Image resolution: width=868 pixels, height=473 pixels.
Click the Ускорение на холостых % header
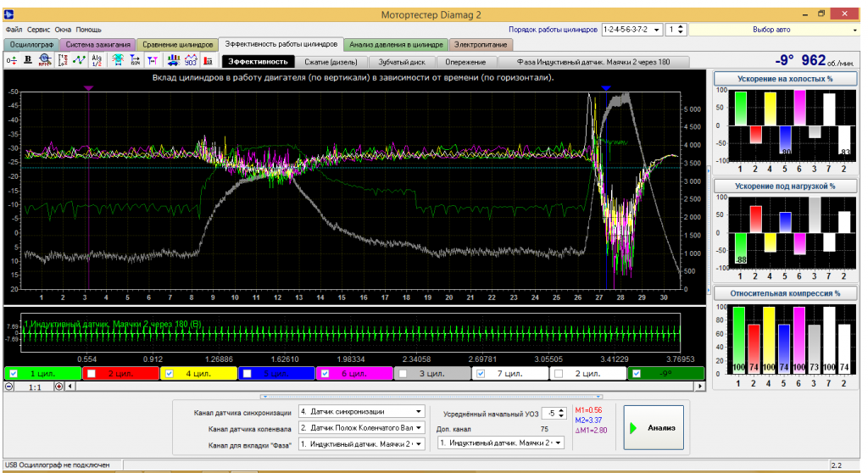pos(784,79)
